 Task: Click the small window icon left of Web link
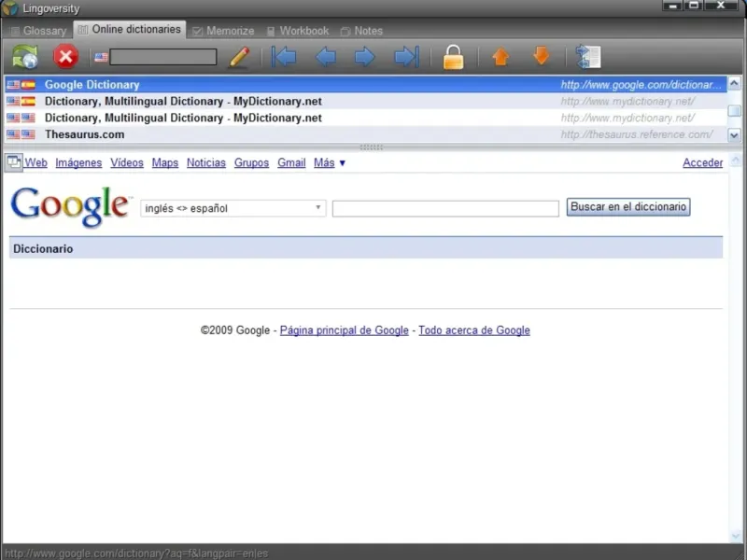tap(14, 162)
